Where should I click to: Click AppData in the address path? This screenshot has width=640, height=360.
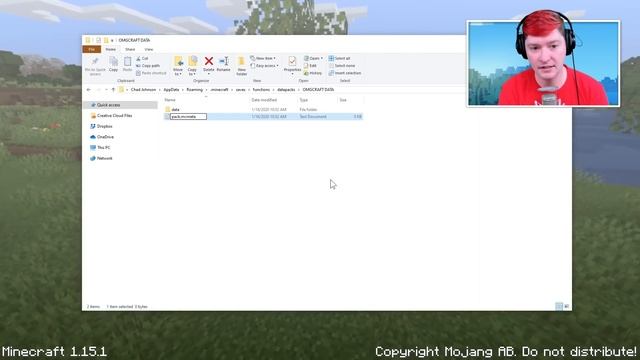pos(171,89)
